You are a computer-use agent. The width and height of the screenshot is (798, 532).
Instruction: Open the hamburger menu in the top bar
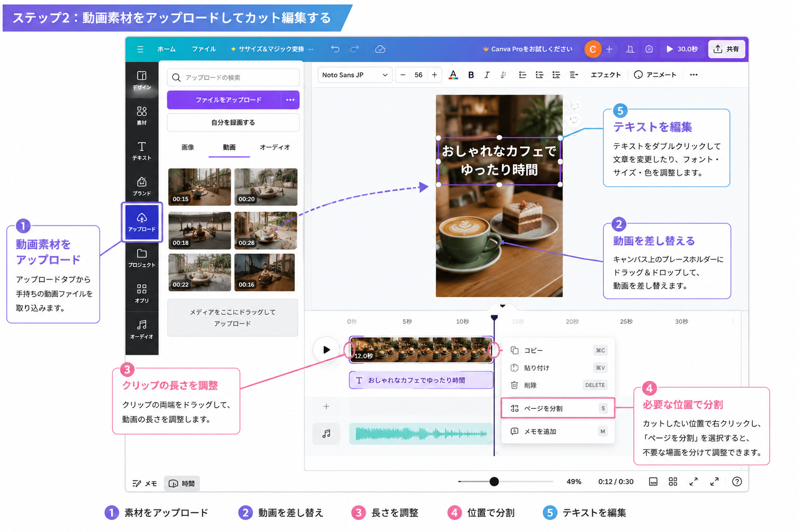(140, 49)
